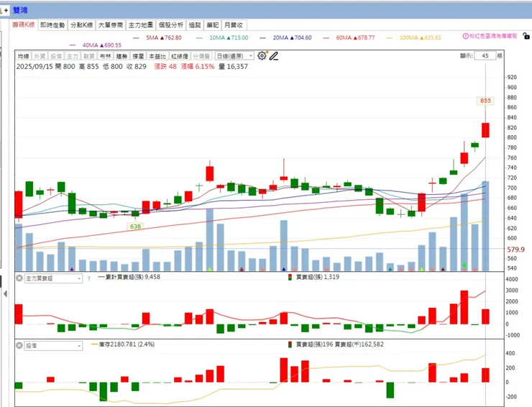532x407 pixels.
Task: Toggle the 融資 overlay button
Action: (x=88, y=56)
